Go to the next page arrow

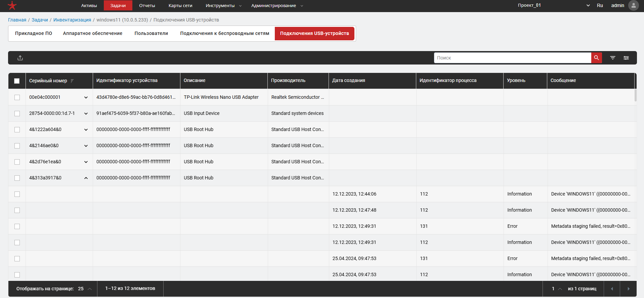pos(628,289)
